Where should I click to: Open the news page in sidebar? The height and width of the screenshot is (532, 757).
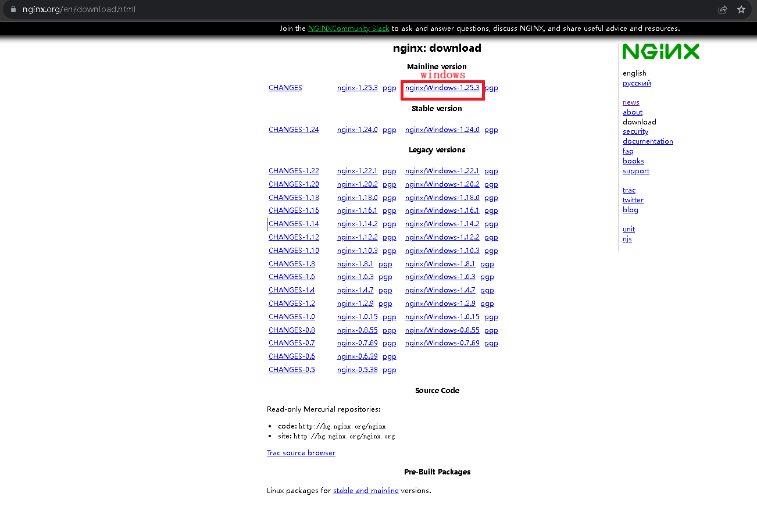[631, 102]
